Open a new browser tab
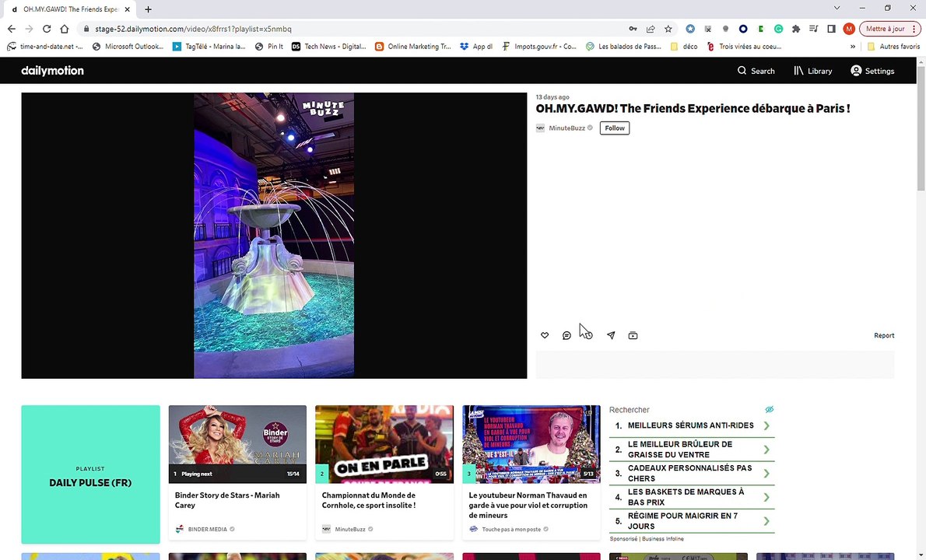926x560 pixels. (148, 9)
